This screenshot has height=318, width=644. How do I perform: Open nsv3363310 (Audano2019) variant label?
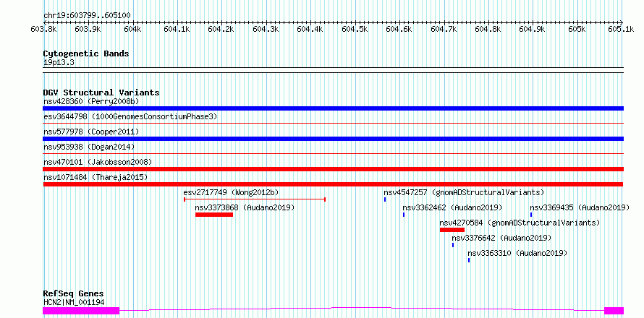pyautogui.click(x=517, y=253)
